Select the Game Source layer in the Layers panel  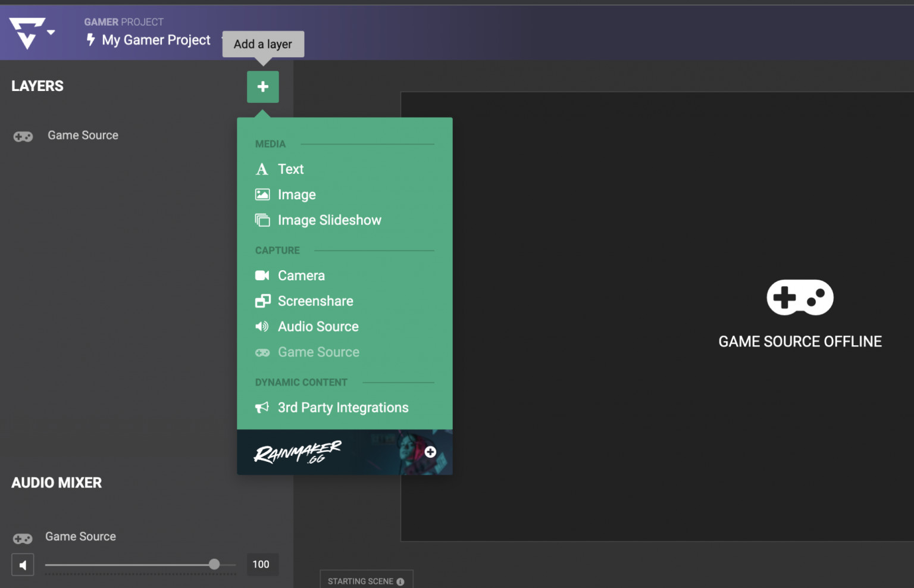point(83,136)
